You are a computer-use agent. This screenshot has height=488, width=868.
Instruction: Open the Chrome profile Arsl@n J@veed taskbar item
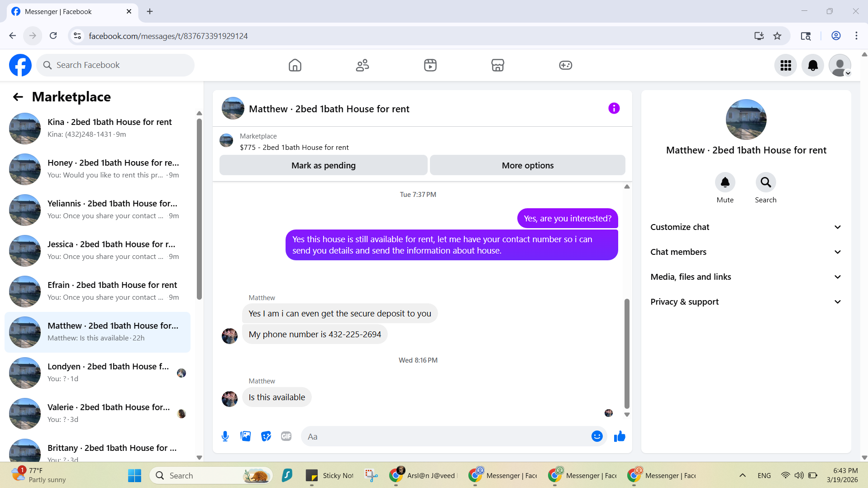tap(424, 475)
